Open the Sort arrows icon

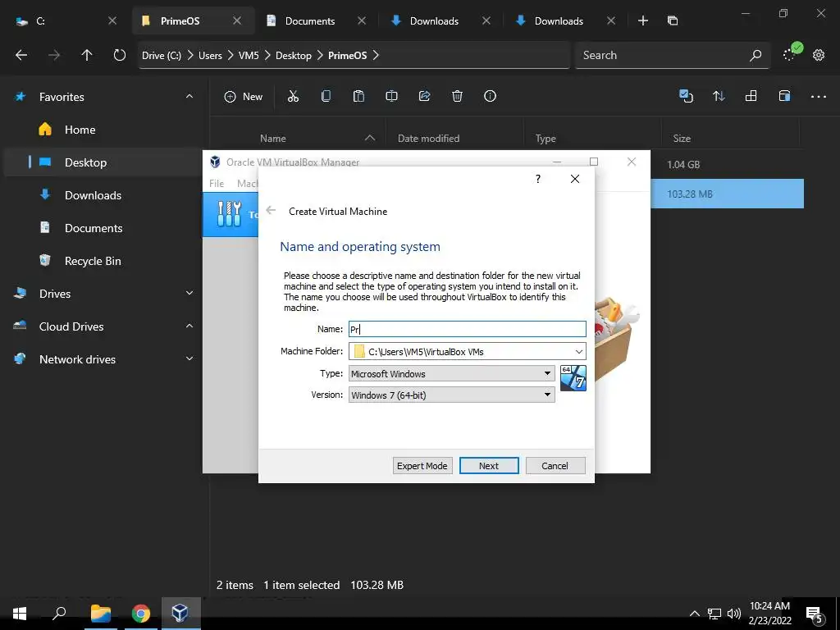click(719, 97)
